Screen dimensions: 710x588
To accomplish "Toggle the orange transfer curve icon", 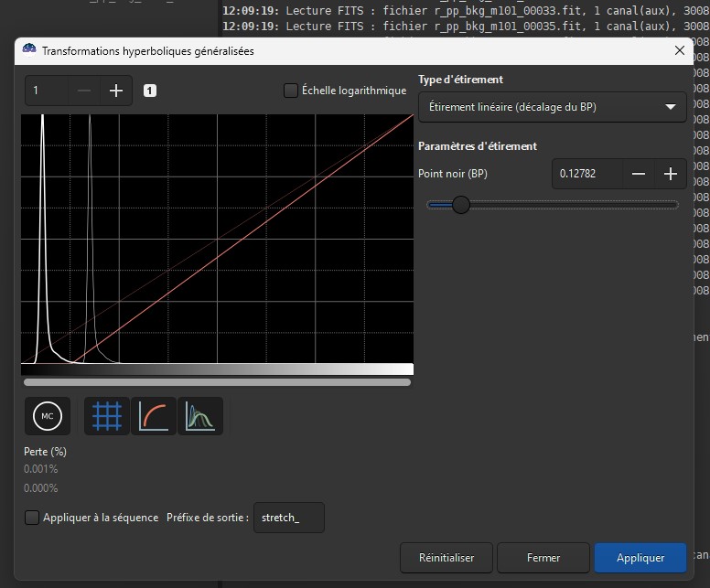I will coord(154,417).
